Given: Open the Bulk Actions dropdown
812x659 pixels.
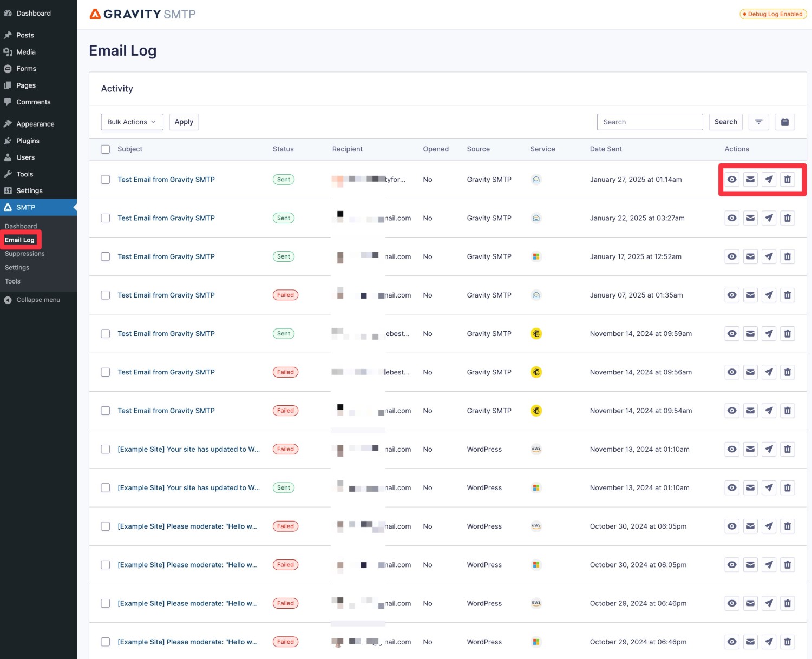Looking at the screenshot, I should pyautogui.click(x=132, y=122).
